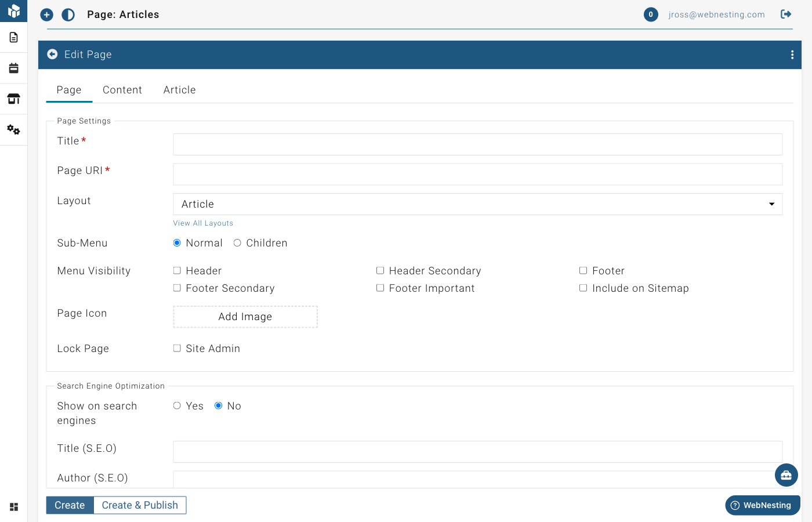Click the logout icon at top right
812x522 pixels.
786,14
